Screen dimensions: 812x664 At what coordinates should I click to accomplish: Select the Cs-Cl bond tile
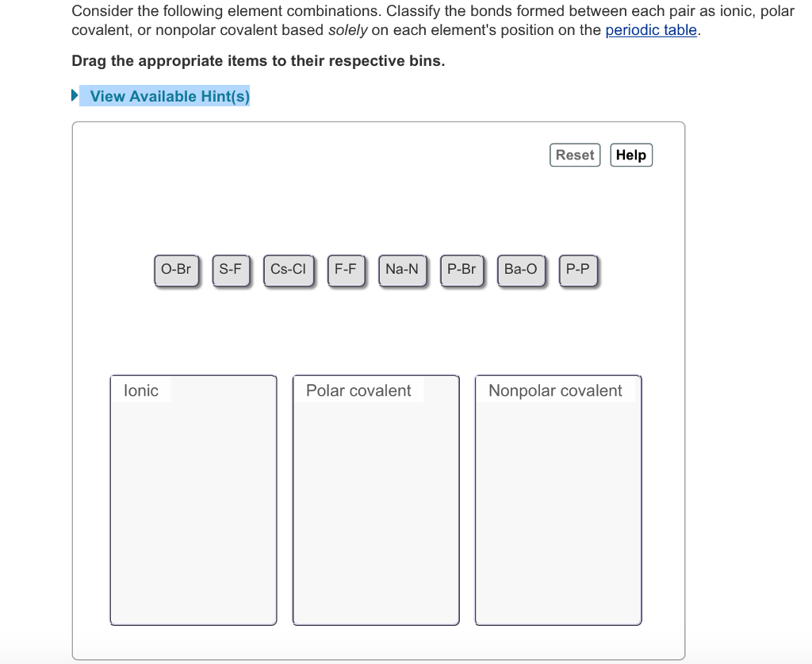pyautogui.click(x=289, y=269)
